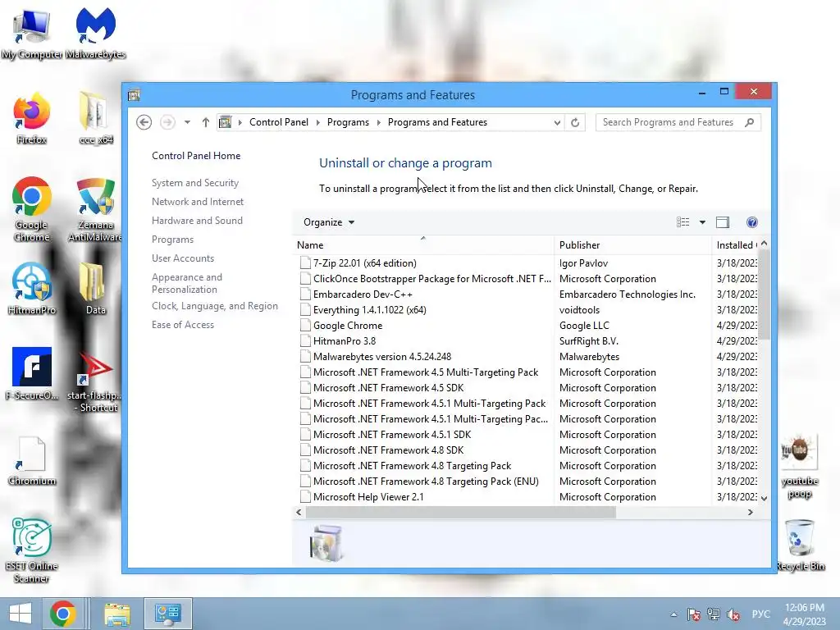Open Appearance and Personalization link
The image size is (840, 630).
(186, 283)
